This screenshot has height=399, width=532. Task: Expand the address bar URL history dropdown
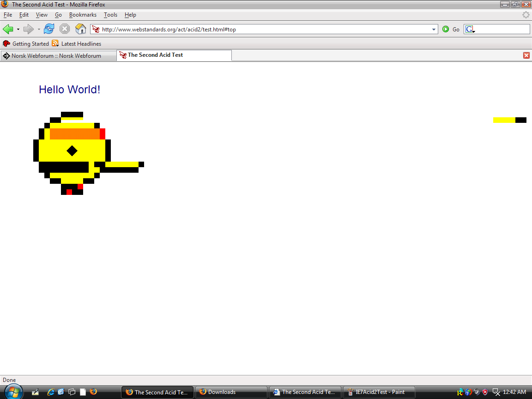(x=434, y=30)
